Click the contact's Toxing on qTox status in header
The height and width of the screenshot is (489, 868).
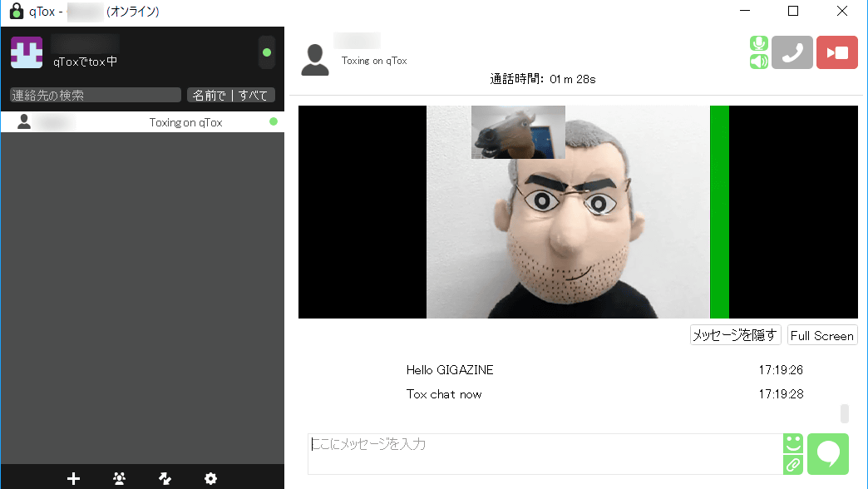coord(373,61)
